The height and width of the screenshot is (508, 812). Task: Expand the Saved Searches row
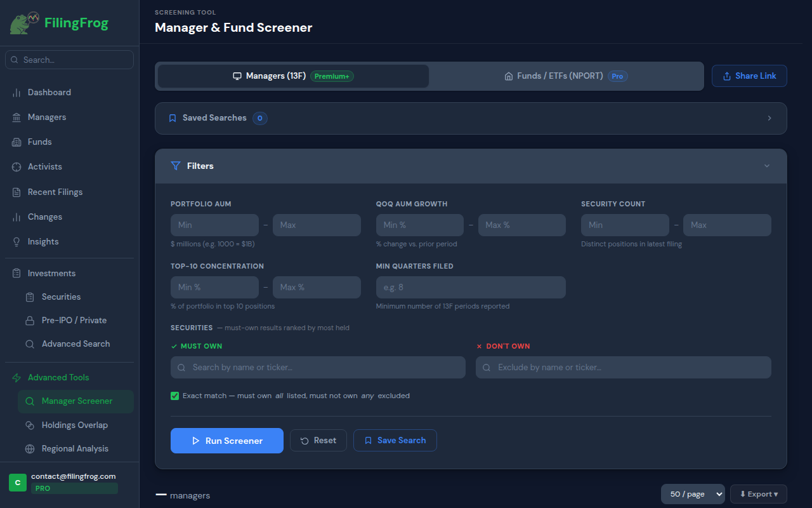[x=769, y=118]
